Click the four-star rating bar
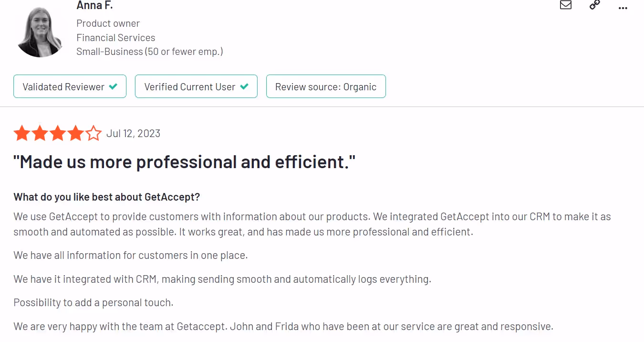 coord(57,133)
